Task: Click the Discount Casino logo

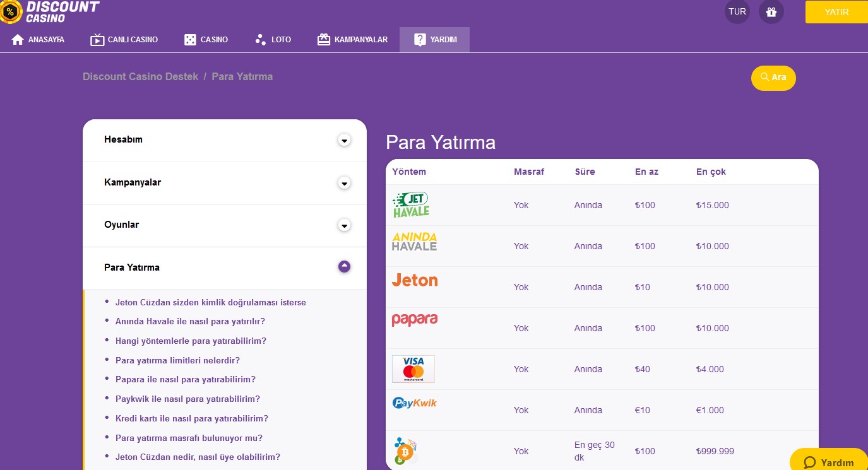Action: pos(49,11)
